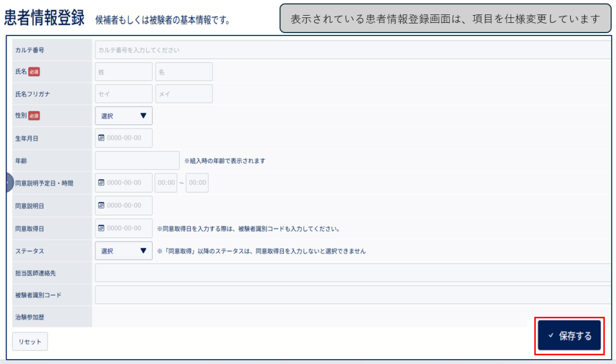Image resolution: width=616 pixels, height=364 pixels.
Task: Click the 担当医師連絡先 input field
Action: pyautogui.click(x=353, y=273)
